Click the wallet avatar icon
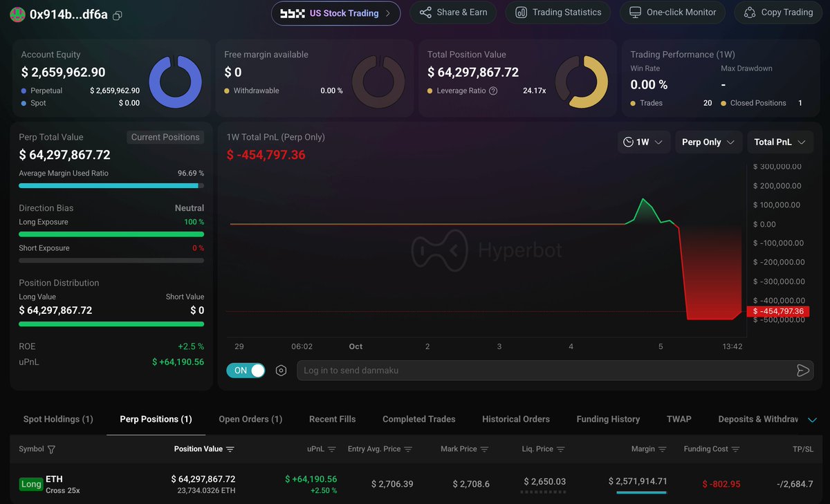 tap(17, 15)
